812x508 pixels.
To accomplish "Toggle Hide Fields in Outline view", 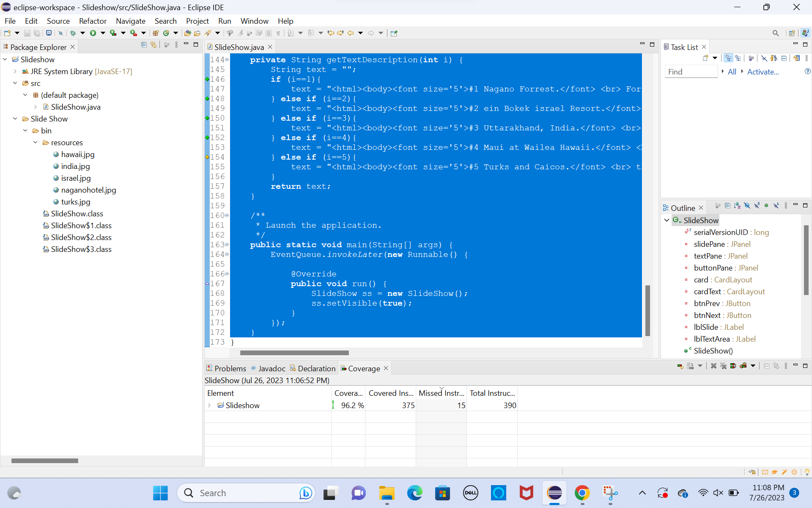I will [x=747, y=206].
